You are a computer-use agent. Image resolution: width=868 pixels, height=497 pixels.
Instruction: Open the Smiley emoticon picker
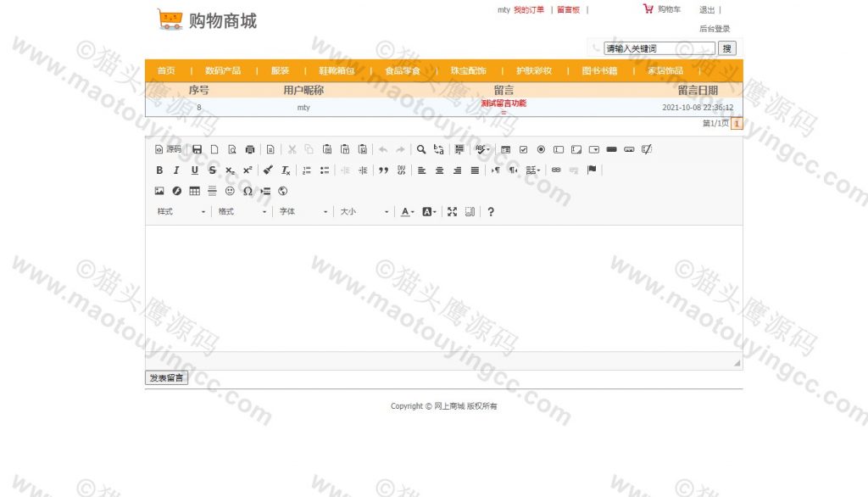click(x=231, y=191)
